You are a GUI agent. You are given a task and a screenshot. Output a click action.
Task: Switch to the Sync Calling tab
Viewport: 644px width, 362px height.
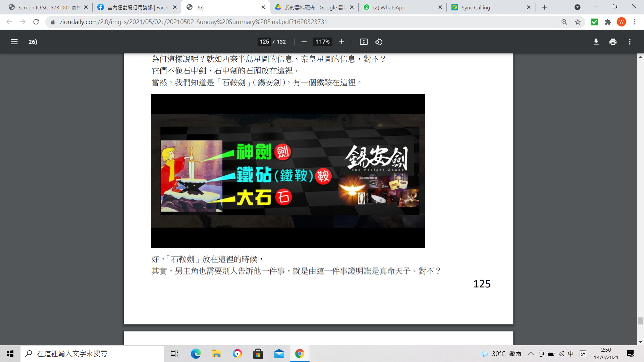tap(491, 7)
